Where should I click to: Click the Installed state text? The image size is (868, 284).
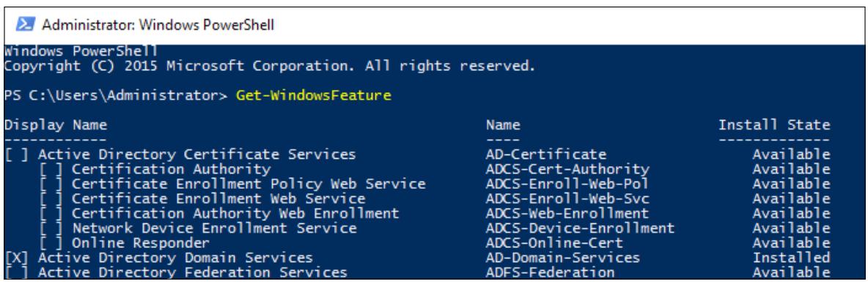click(x=791, y=258)
